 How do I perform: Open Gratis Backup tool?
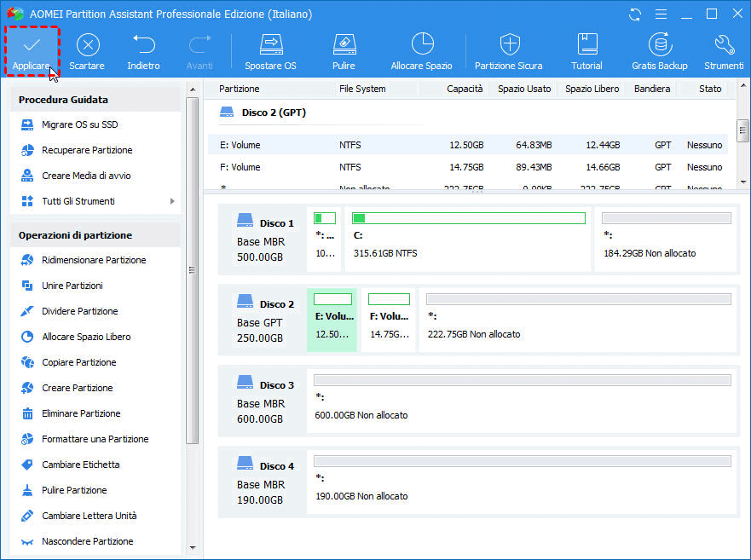tap(659, 44)
